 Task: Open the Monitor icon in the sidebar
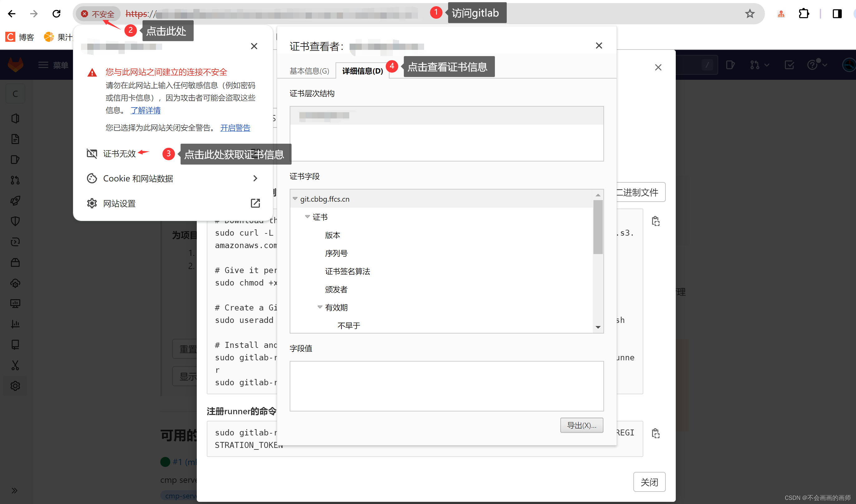pyautogui.click(x=15, y=304)
